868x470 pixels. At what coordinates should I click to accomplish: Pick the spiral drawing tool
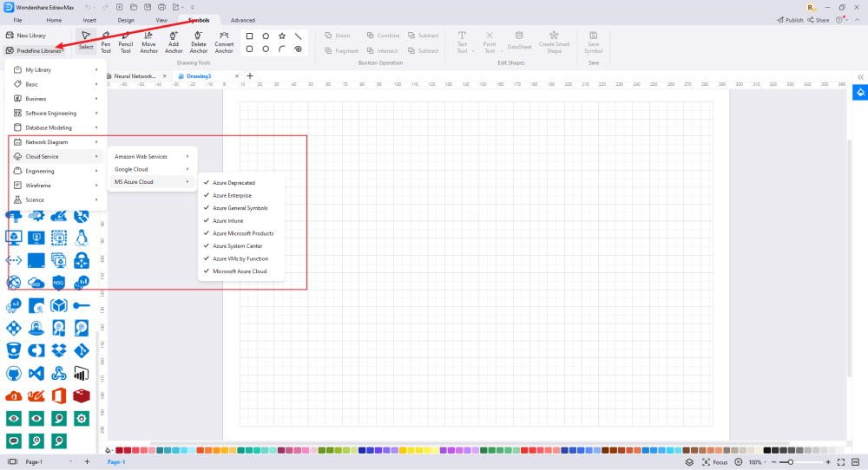[298, 49]
